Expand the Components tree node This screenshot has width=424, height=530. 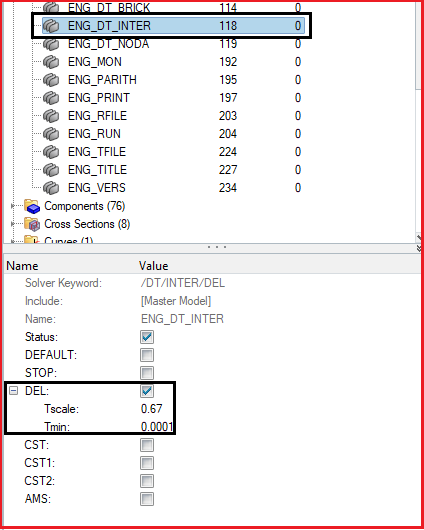point(13,206)
